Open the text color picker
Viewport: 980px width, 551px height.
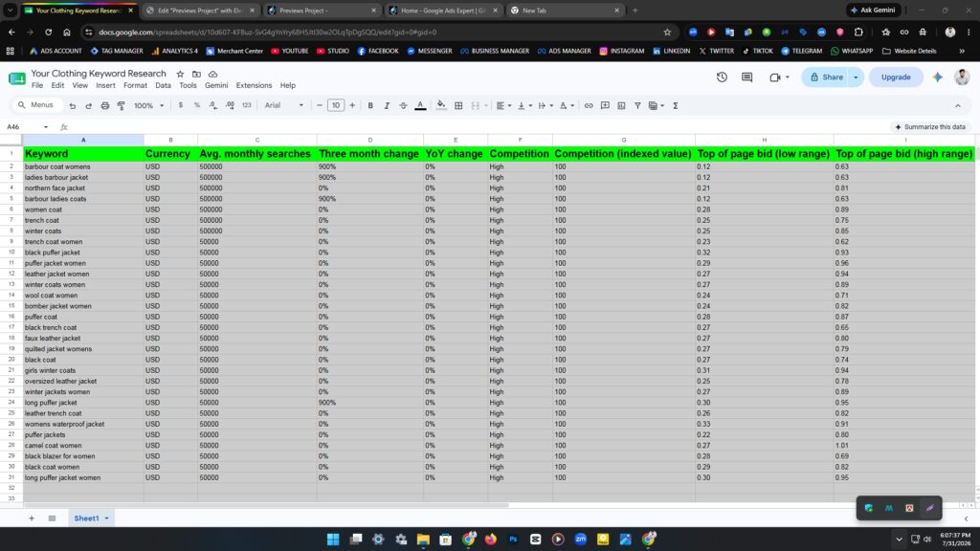421,105
